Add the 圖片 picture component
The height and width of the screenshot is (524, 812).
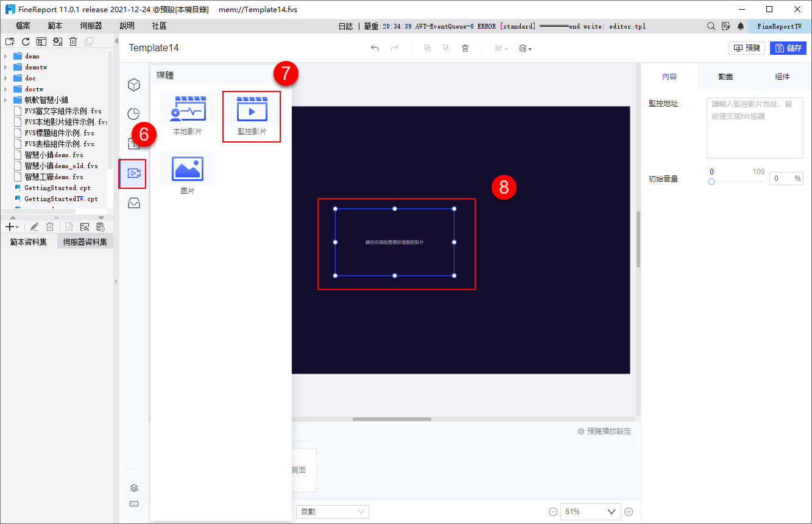[x=188, y=174]
